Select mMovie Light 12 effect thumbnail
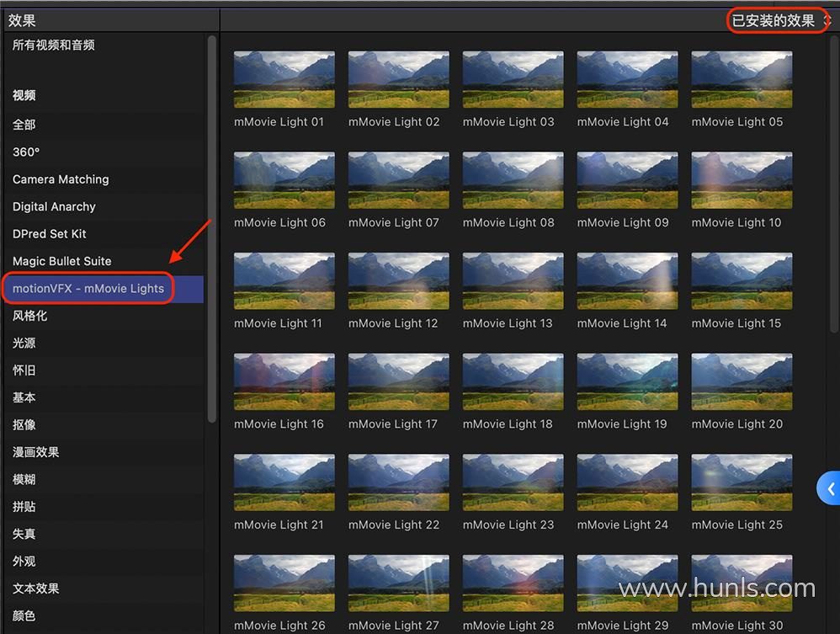840x634 pixels. 399,281
